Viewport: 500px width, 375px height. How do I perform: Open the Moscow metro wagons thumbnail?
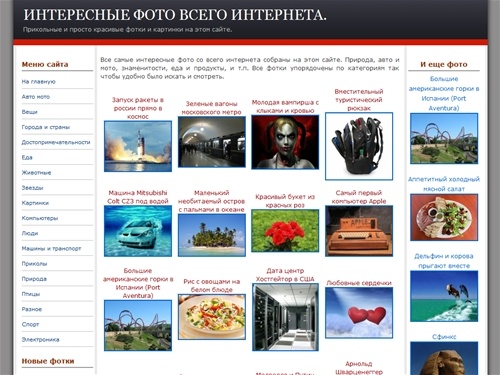coord(212,142)
